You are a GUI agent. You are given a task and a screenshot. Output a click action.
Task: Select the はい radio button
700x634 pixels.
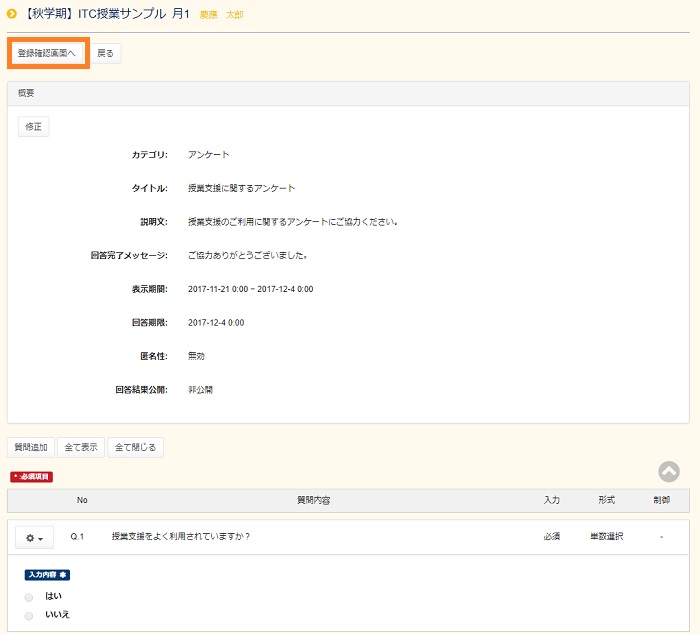pyautogui.click(x=29, y=597)
